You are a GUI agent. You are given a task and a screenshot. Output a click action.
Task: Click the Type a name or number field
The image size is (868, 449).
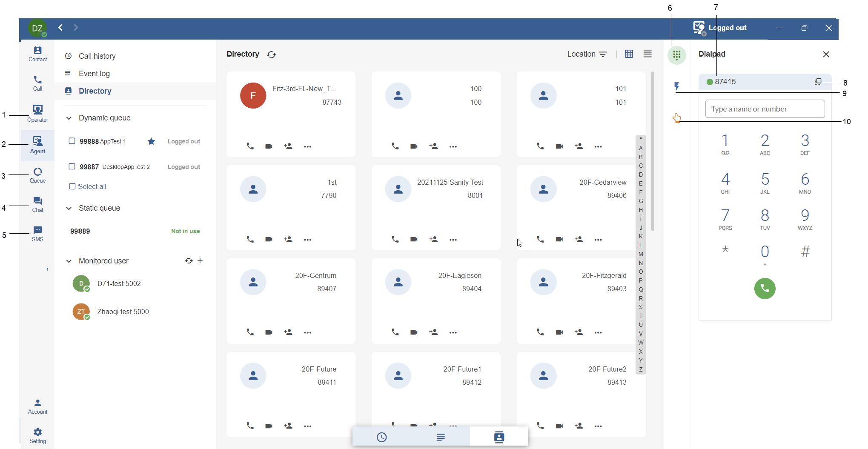(765, 109)
